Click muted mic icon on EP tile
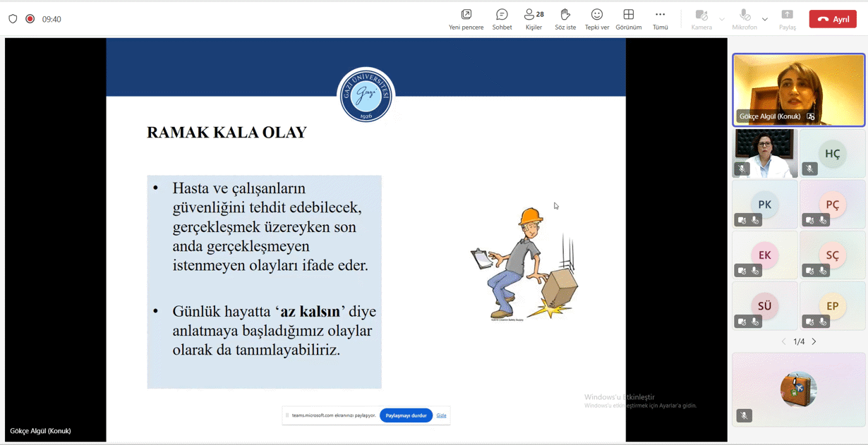 pyautogui.click(x=823, y=322)
